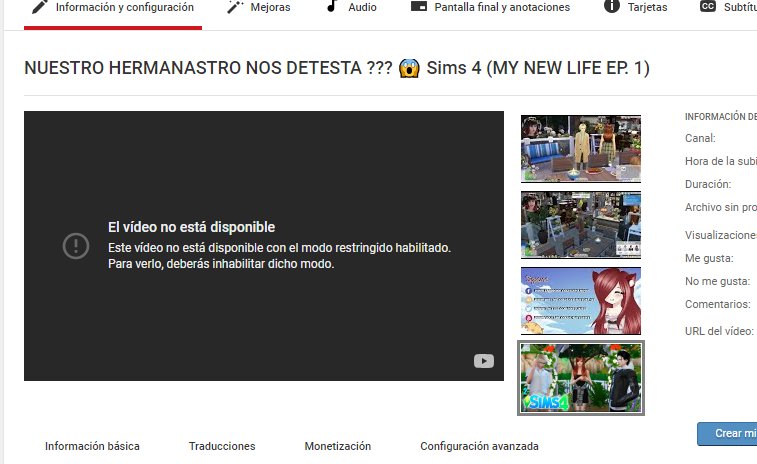Open the Tarjetas tab
Screen dimensions: 757x464
click(x=635, y=7)
